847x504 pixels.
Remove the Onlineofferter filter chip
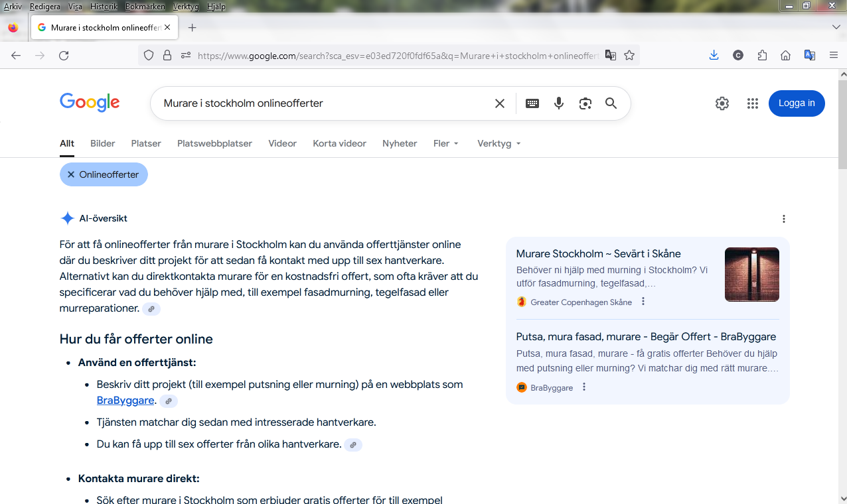71,174
